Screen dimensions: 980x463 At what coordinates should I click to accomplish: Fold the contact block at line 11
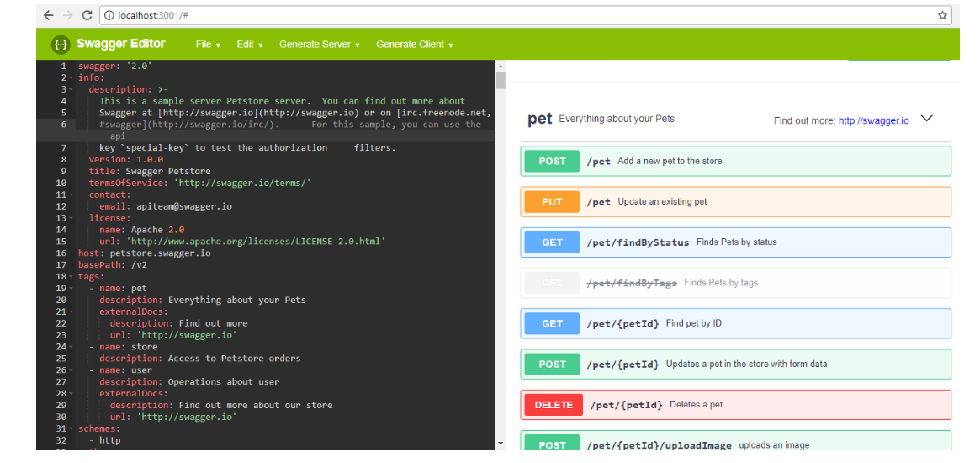(x=71, y=195)
